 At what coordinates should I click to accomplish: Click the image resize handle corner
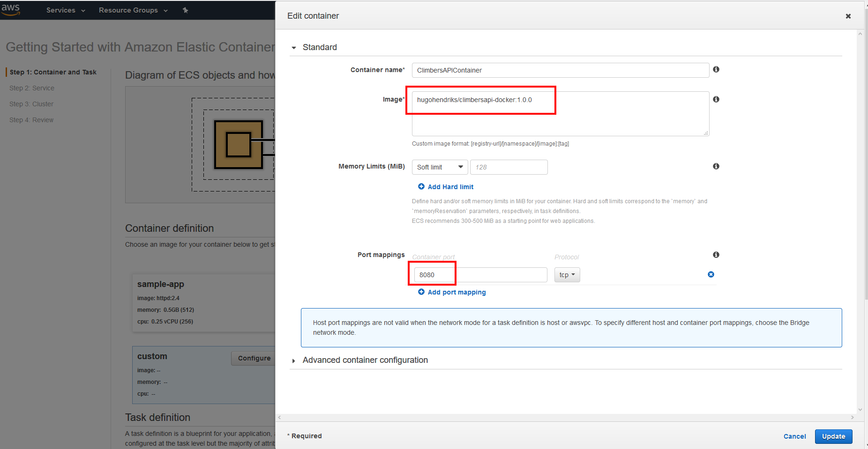pos(706,133)
